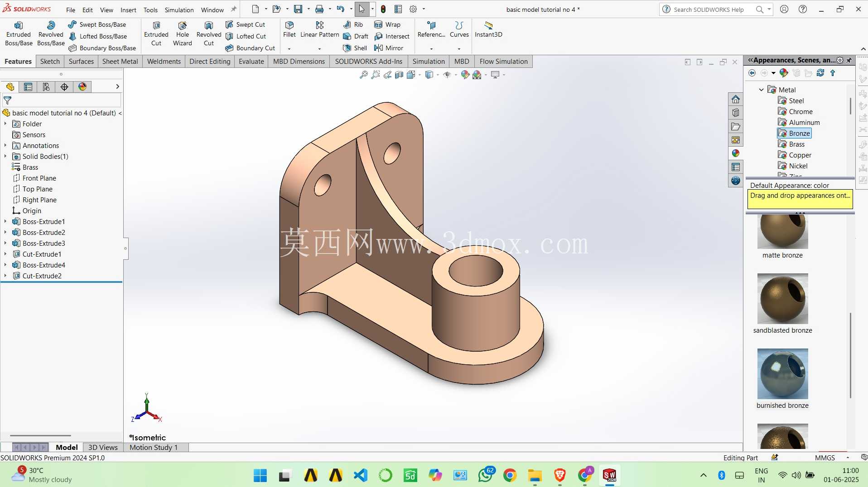Pick the burnished bronze appearance sphere
The height and width of the screenshot is (487, 868).
point(782,374)
